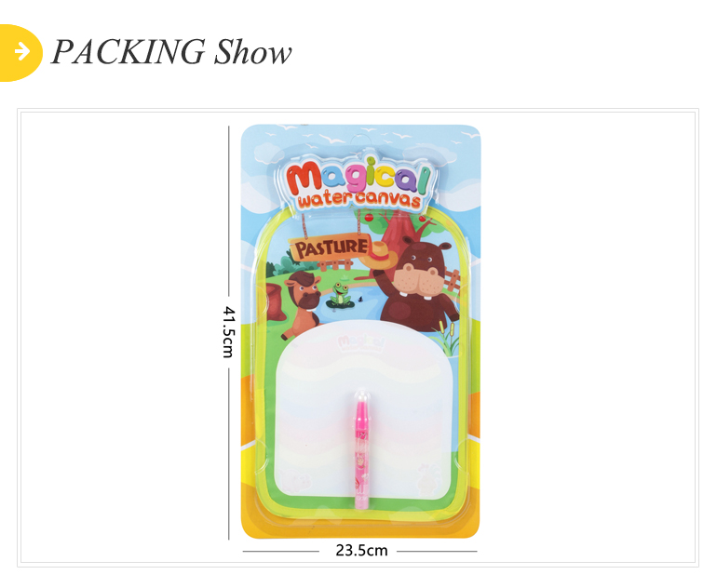Click the yellow arrow icon beside PACKING Show
Viewport: 717px width, 588px height.
(x=20, y=52)
